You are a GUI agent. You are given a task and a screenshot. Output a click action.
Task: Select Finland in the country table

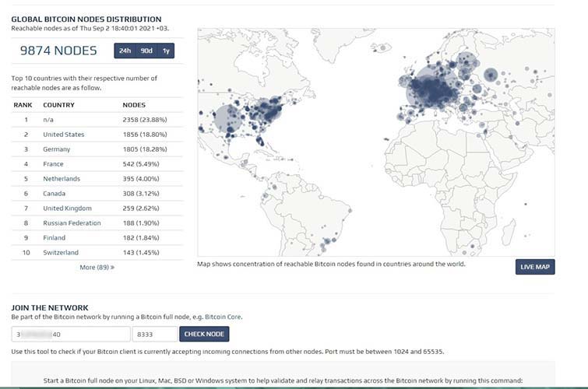click(x=54, y=238)
